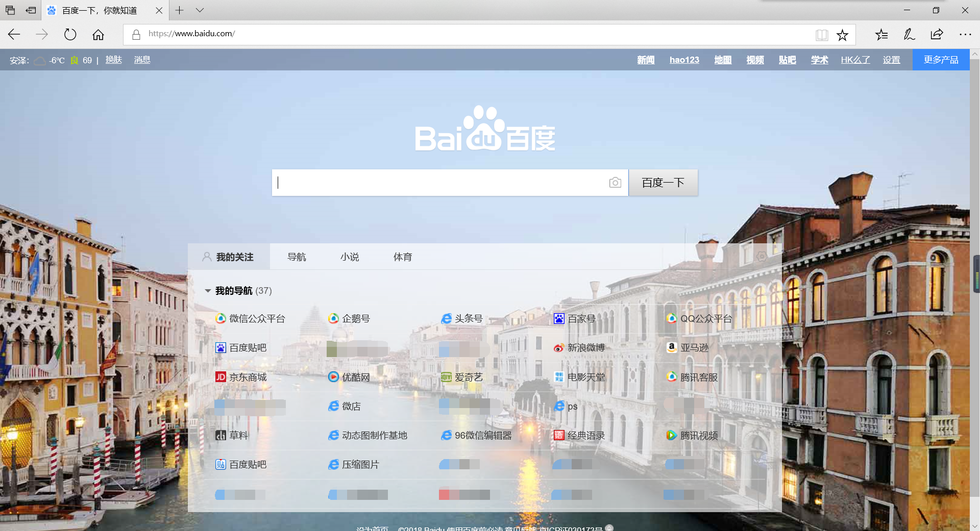Viewport: 980px width, 531px height.
Task: Click the 优酷网 icon
Action: (333, 377)
